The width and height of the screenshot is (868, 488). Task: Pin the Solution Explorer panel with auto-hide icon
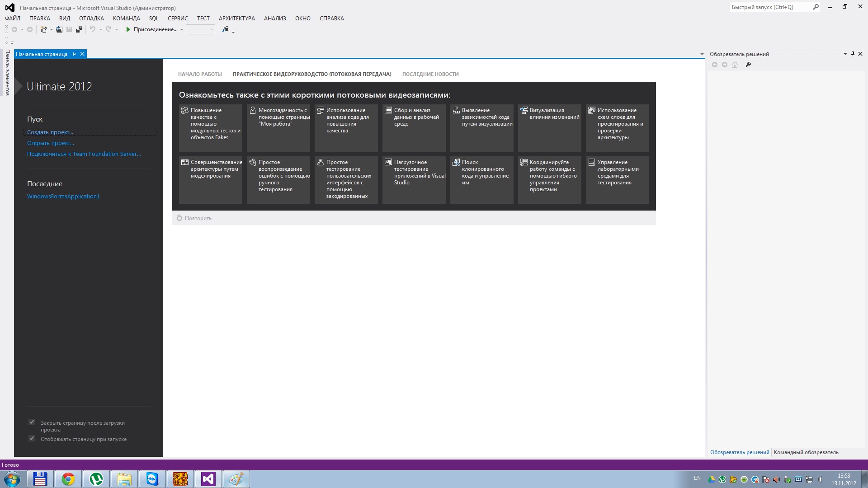point(853,54)
